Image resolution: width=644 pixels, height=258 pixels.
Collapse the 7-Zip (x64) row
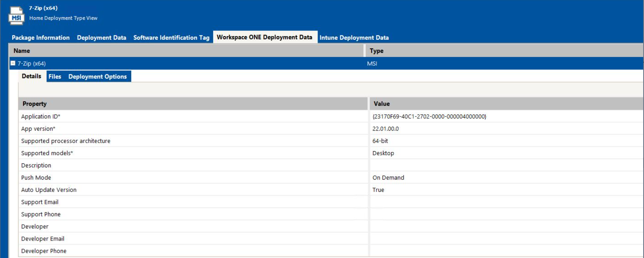[13, 63]
